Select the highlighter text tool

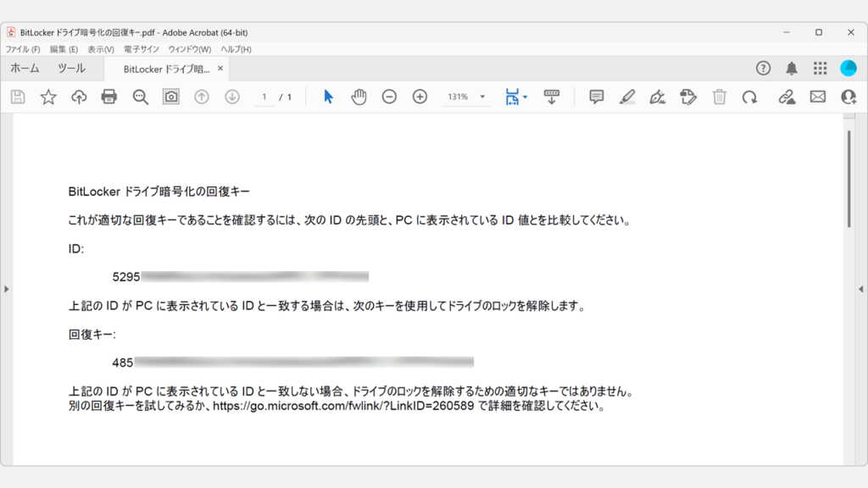click(x=626, y=97)
